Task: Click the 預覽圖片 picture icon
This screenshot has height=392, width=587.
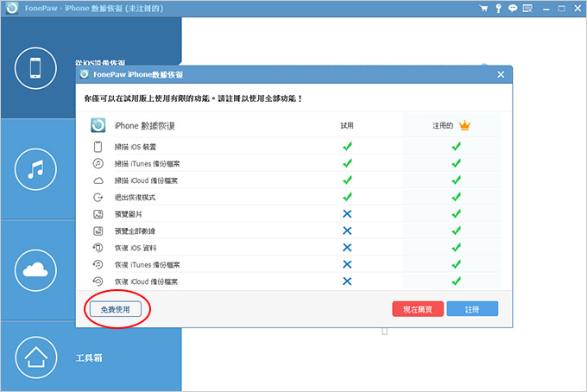Action: (x=98, y=214)
